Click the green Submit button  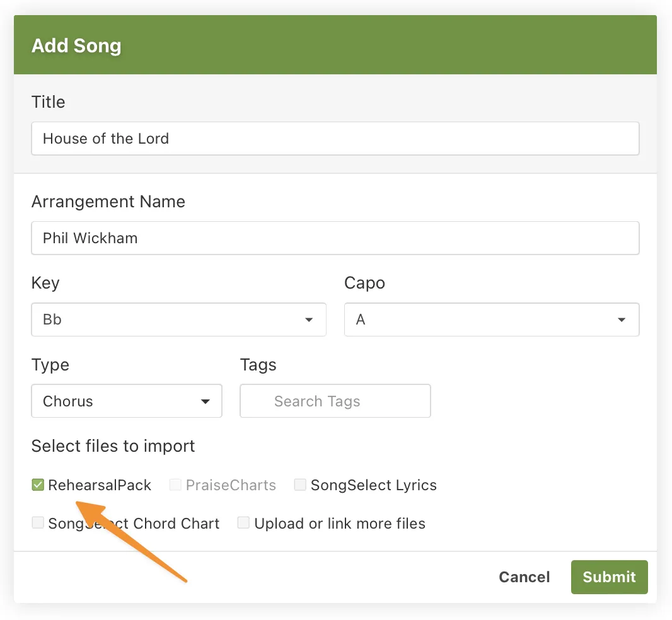609,577
